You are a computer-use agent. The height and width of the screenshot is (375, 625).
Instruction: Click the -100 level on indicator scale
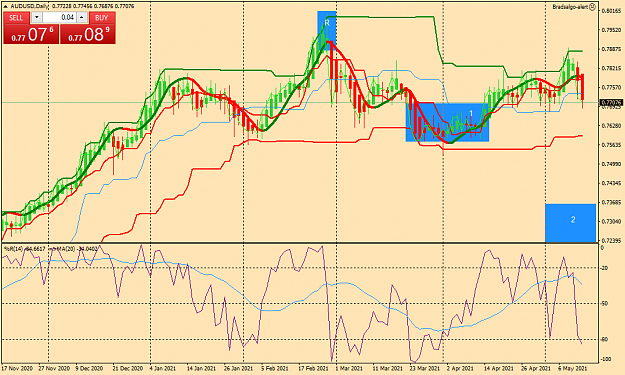pos(605,359)
